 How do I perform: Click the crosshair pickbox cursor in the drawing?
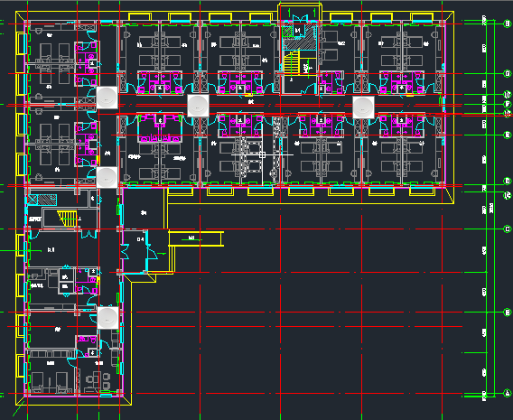262,155
